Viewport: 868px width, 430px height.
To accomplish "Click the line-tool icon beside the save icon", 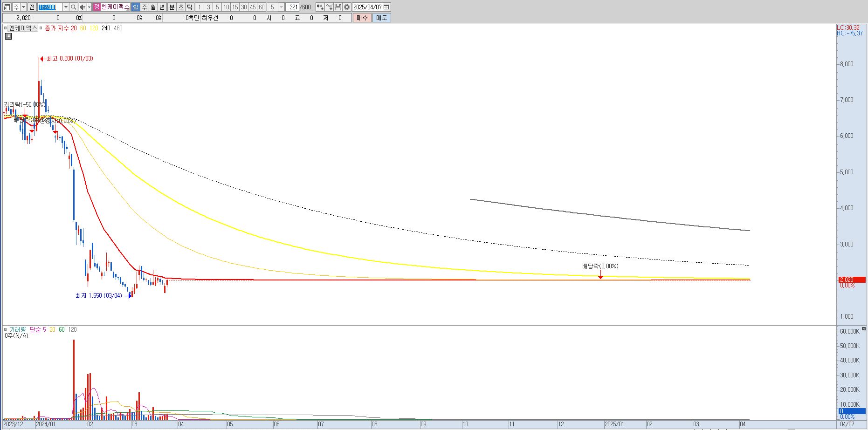I will pos(329,7).
